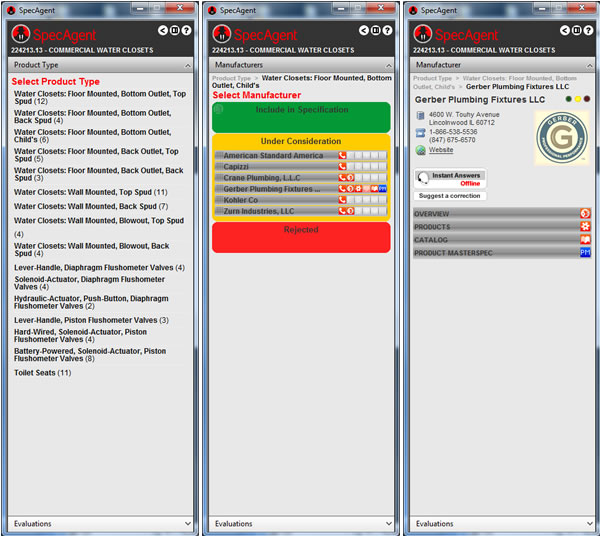Viewport: 600px width, 536px height.
Task: Expand the PRODUCTS section bar
Action: 502,226
